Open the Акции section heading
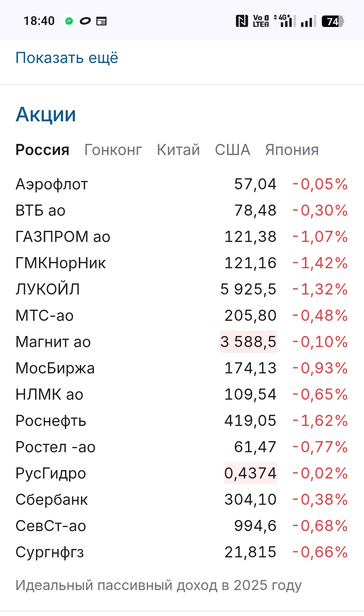364x616 pixels. coord(46,115)
